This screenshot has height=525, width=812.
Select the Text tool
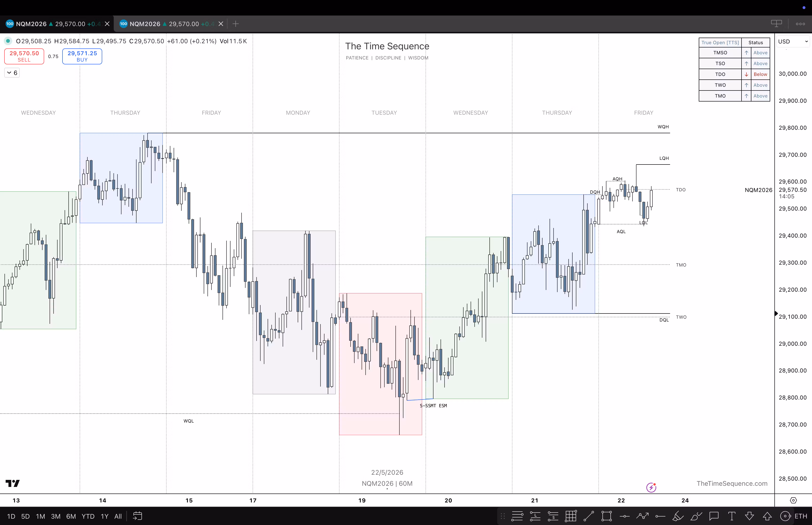click(x=732, y=516)
